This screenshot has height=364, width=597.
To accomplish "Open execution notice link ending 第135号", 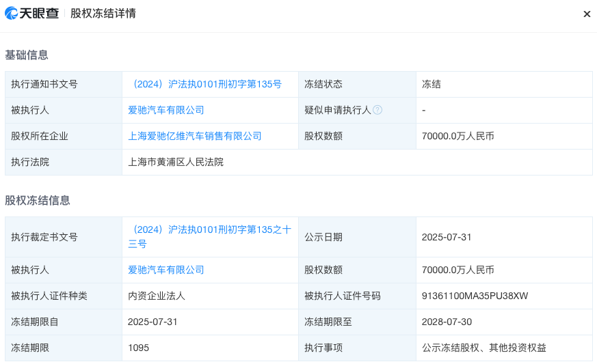I will [x=204, y=84].
